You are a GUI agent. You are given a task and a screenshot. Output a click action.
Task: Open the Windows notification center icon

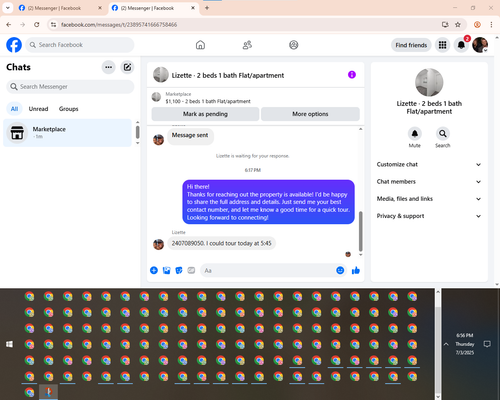487,344
